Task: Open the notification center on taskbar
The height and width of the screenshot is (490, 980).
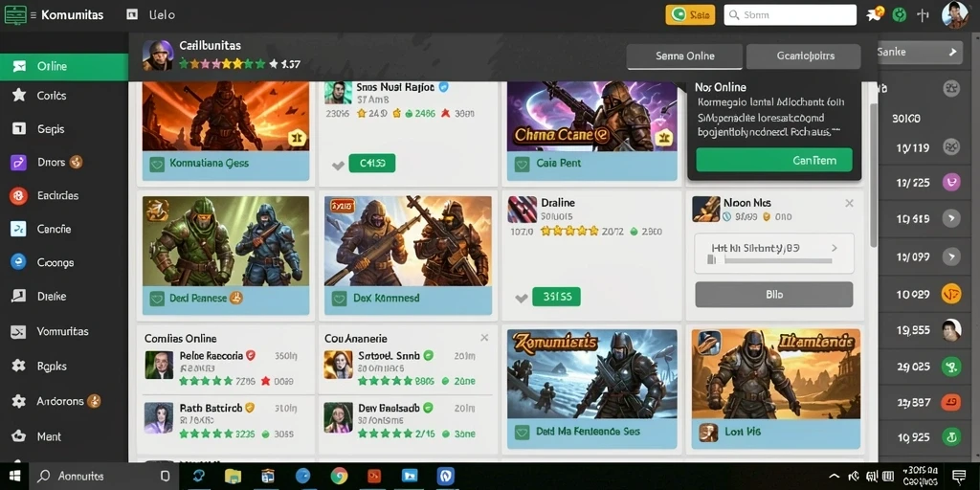Action: pyautogui.click(x=959, y=477)
